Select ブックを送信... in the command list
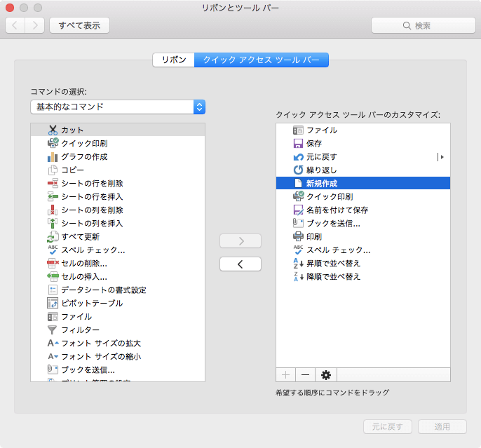 tap(118, 369)
